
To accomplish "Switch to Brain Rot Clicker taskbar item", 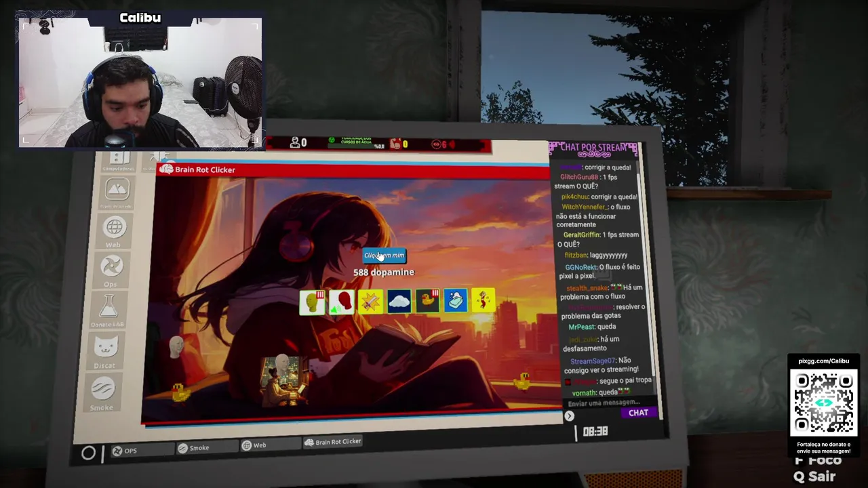I will 332,442.
